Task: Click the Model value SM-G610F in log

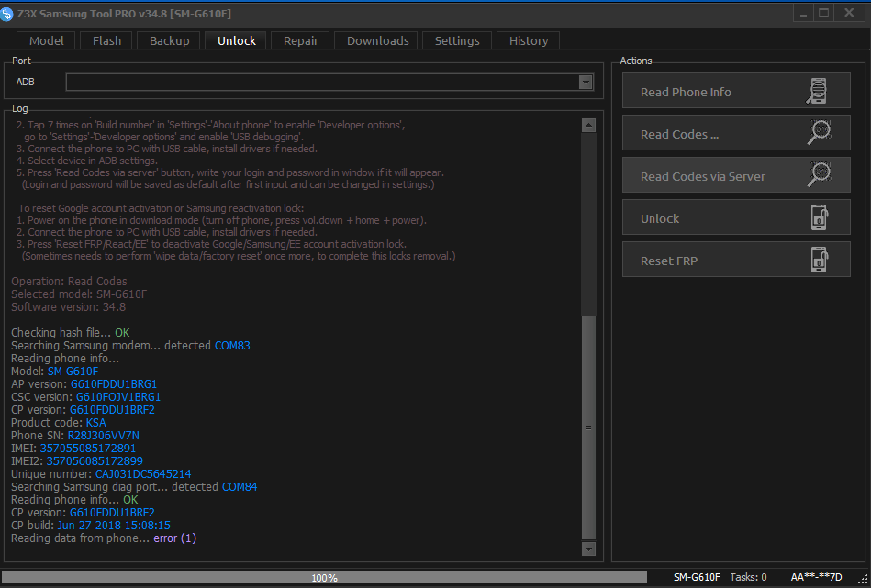Action: (73, 372)
